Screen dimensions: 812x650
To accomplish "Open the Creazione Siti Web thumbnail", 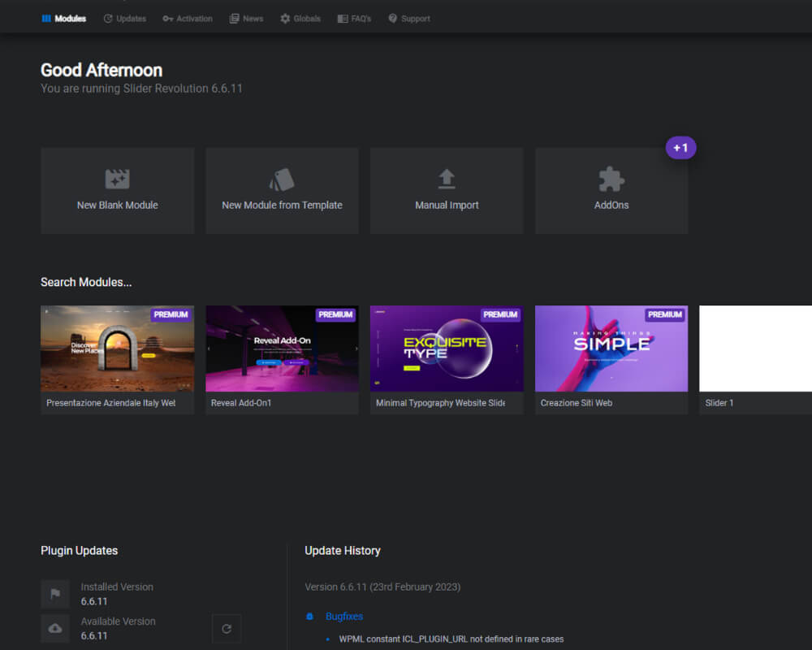I will click(x=611, y=349).
